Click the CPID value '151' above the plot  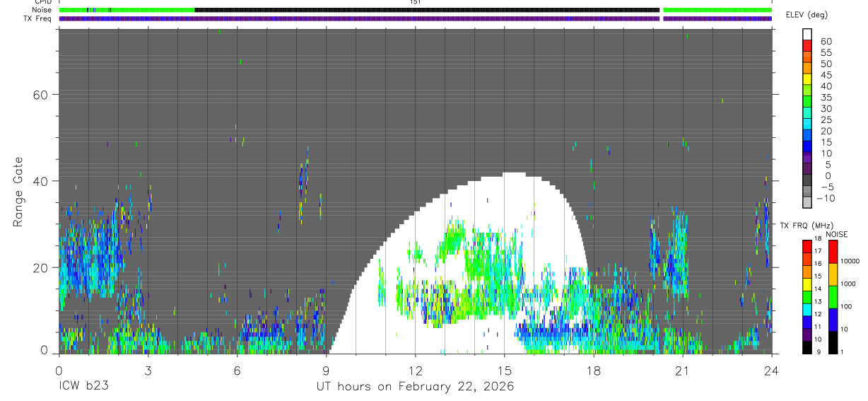point(415,2)
